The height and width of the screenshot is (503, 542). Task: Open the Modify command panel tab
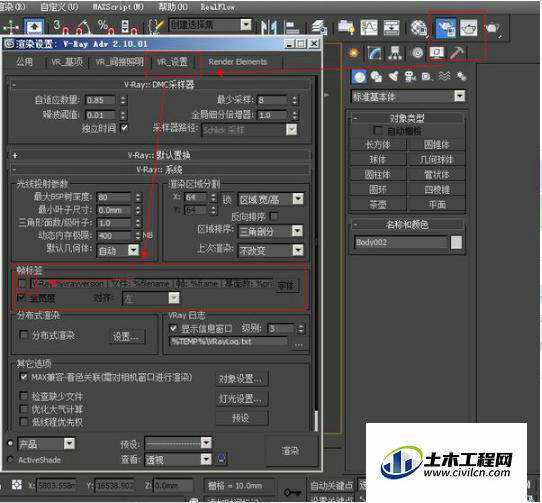coord(374,53)
